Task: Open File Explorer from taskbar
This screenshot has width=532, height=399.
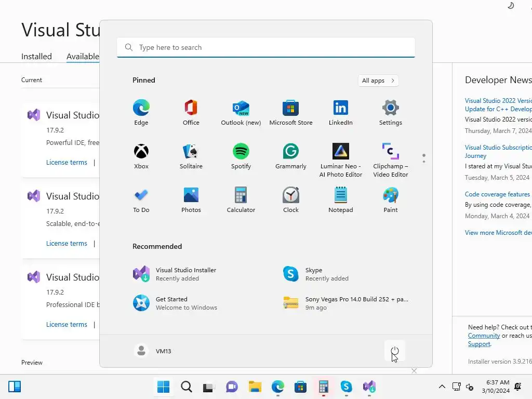Action: 255,387
